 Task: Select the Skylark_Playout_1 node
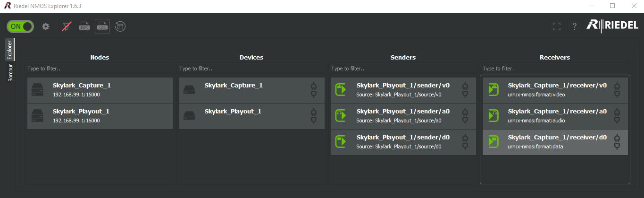click(100, 116)
